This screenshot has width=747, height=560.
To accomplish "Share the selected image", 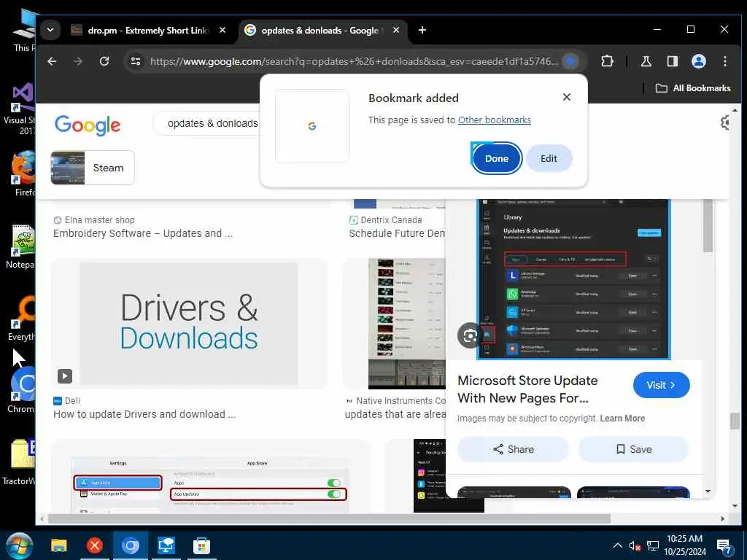I will [x=513, y=449].
